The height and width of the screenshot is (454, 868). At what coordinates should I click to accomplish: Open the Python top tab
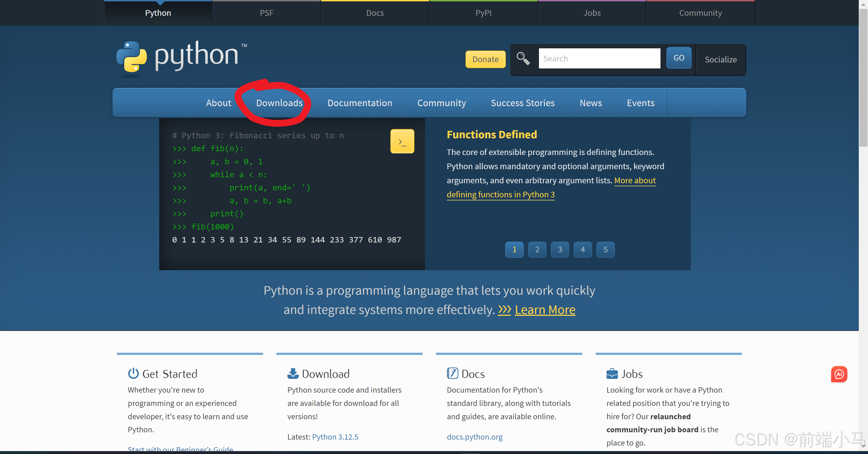[158, 13]
